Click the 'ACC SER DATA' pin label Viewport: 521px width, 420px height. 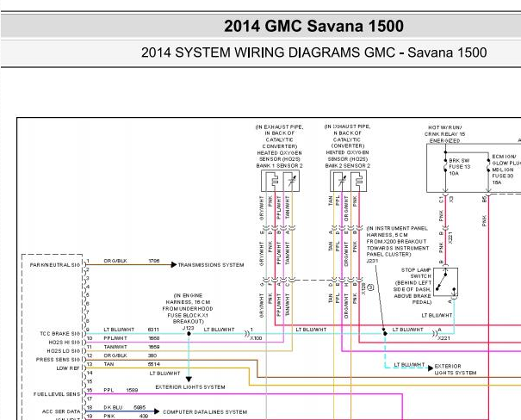pos(61,411)
